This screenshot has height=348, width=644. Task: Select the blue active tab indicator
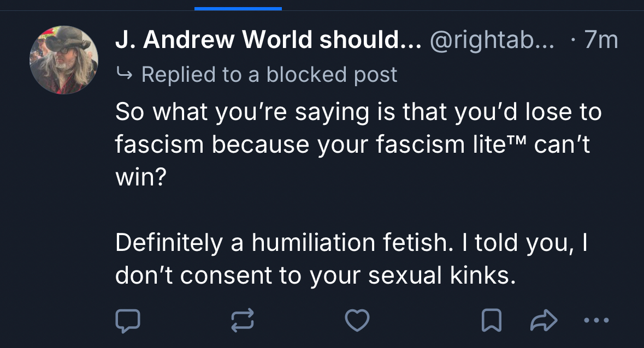(238, 9)
